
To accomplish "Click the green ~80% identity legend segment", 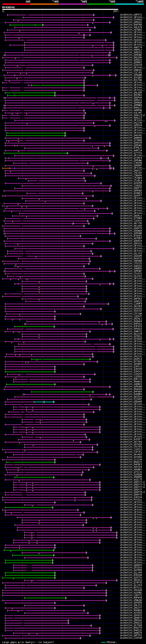I will pos(101,4).
